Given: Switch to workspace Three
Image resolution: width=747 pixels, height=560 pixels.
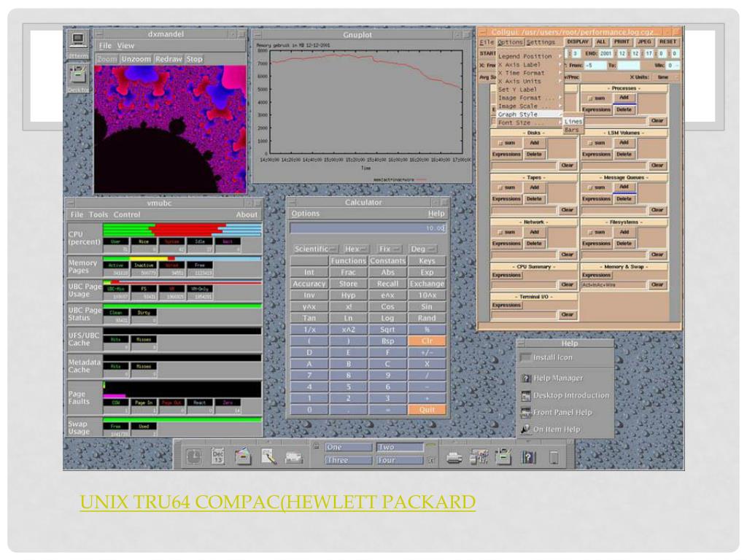Looking at the screenshot, I should tap(348, 460).
